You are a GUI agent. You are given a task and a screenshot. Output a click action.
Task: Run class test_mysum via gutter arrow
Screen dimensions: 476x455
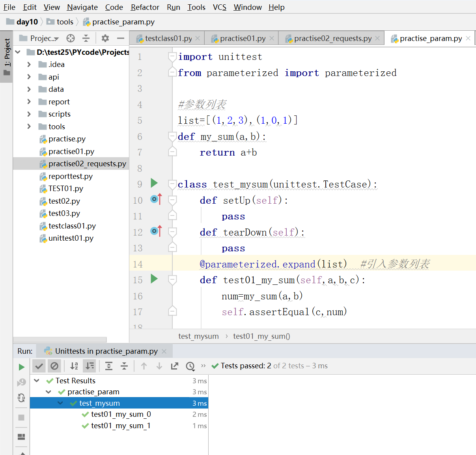tap(154, 183)
